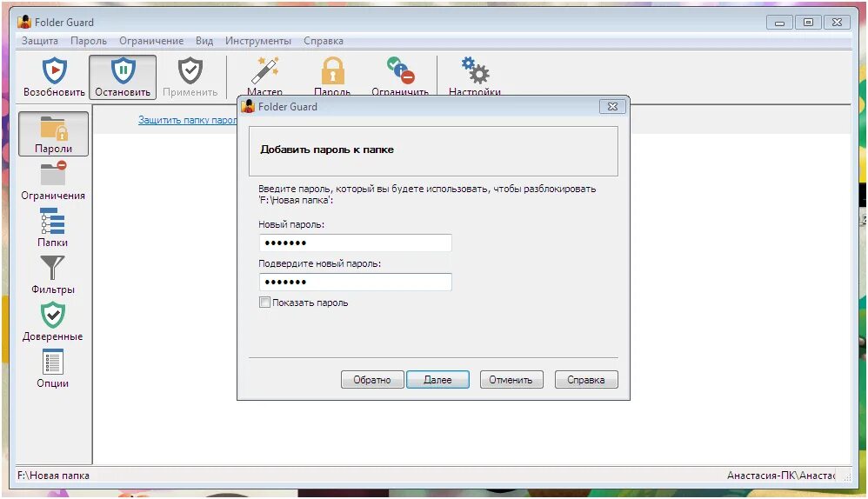This screenshot has height=499, width=868.
Task: Click the Далее button
Action: tap(437, 380)
